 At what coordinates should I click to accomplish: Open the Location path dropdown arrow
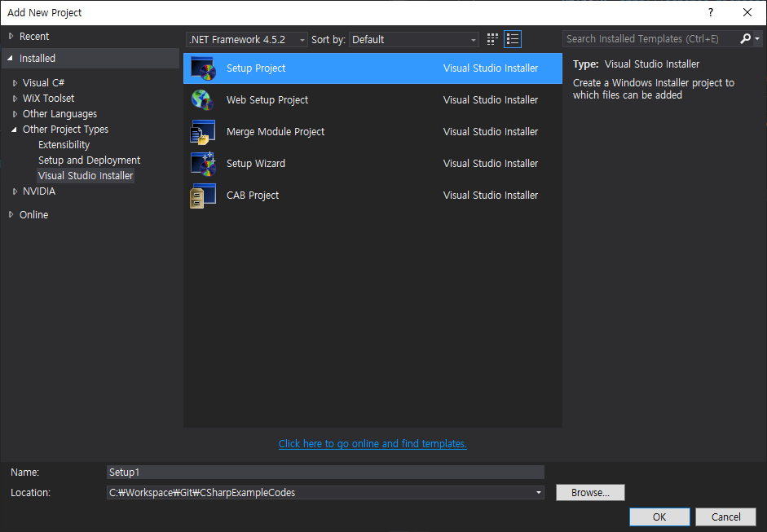point(539,492)
